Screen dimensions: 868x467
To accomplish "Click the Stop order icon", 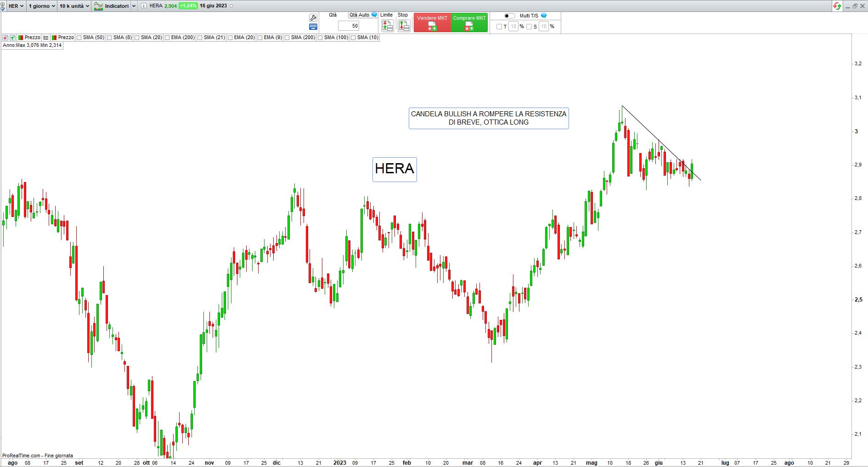I will [x=404, y=26].
